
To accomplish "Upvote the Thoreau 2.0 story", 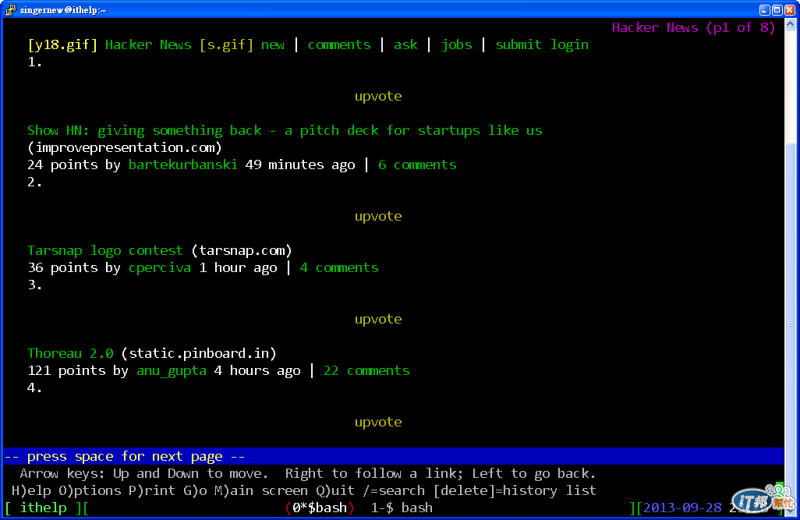I will point(378,319).
